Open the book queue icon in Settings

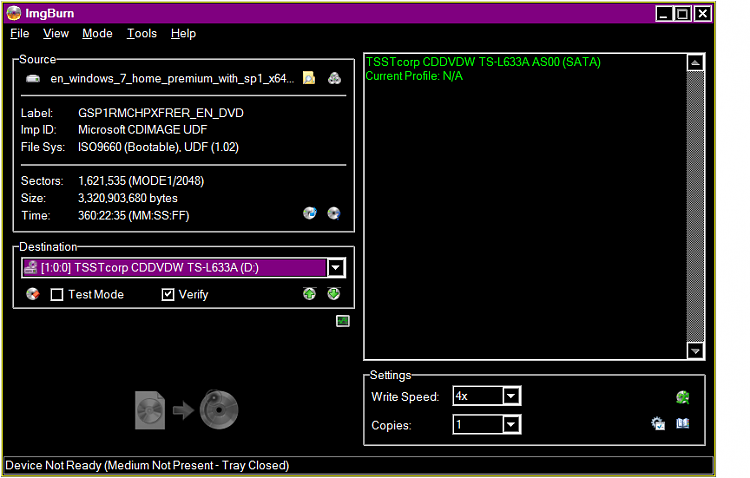click(x=683, y=423)
